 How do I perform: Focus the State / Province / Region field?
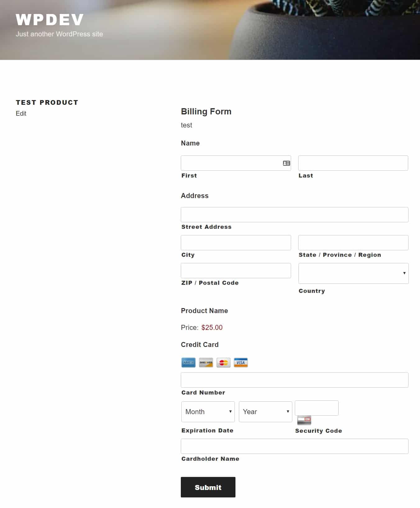click(x=353, y=243)
